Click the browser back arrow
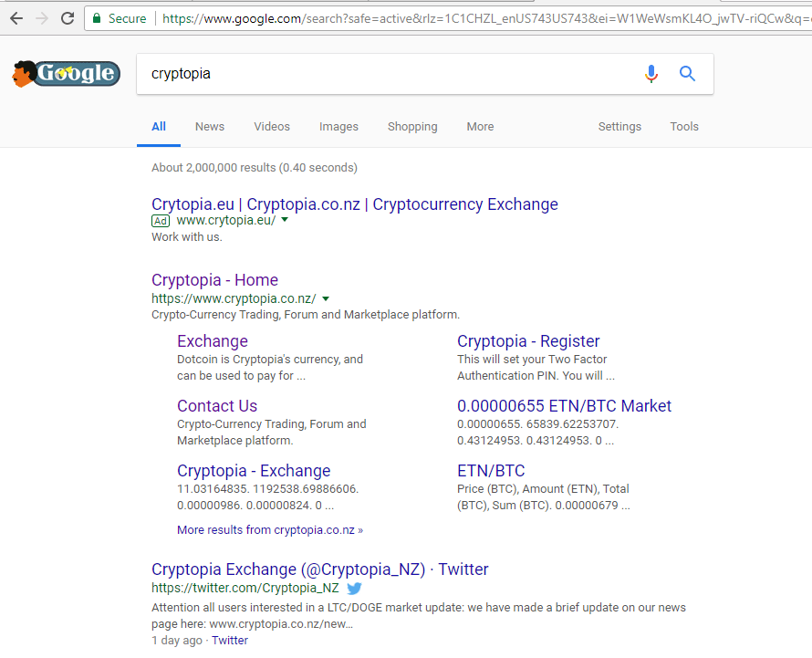 pos(16,18)
